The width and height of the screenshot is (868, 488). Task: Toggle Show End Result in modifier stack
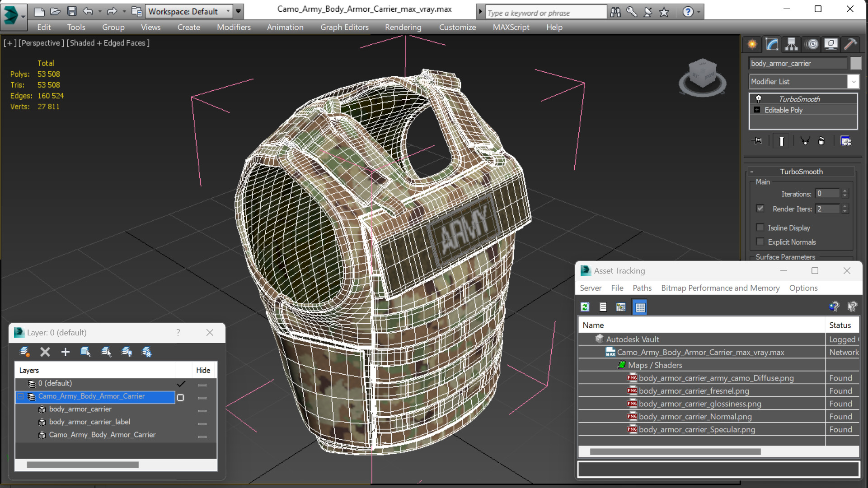coord(781,141)
